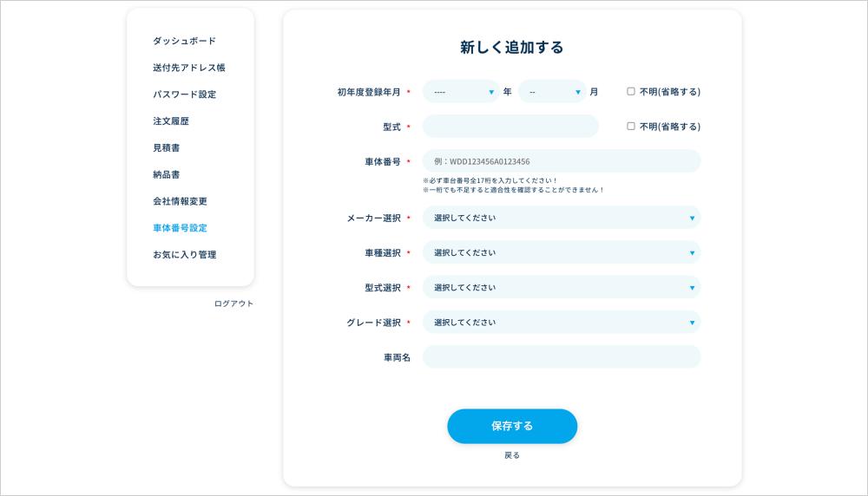Select パスワード設定 in sidebar
The width and height of the screenshot is (868, 496).
click(x=184, y=95)
